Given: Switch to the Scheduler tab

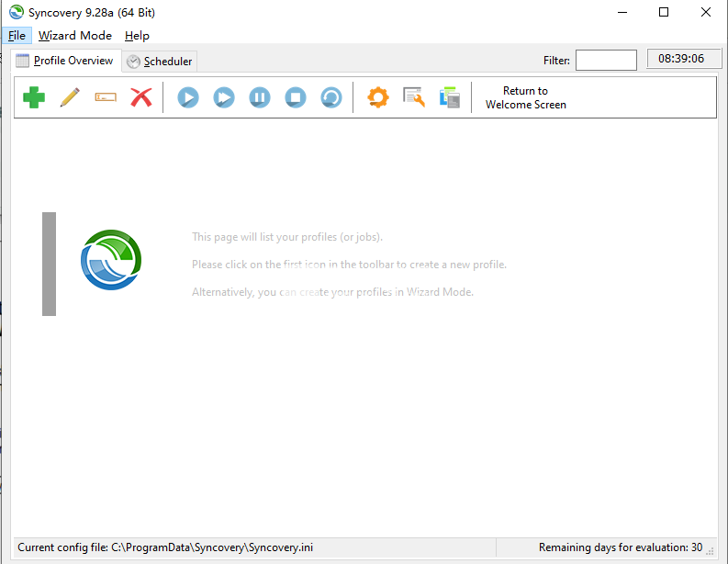Looking at the screenshot, I should (x=160, y=62).
